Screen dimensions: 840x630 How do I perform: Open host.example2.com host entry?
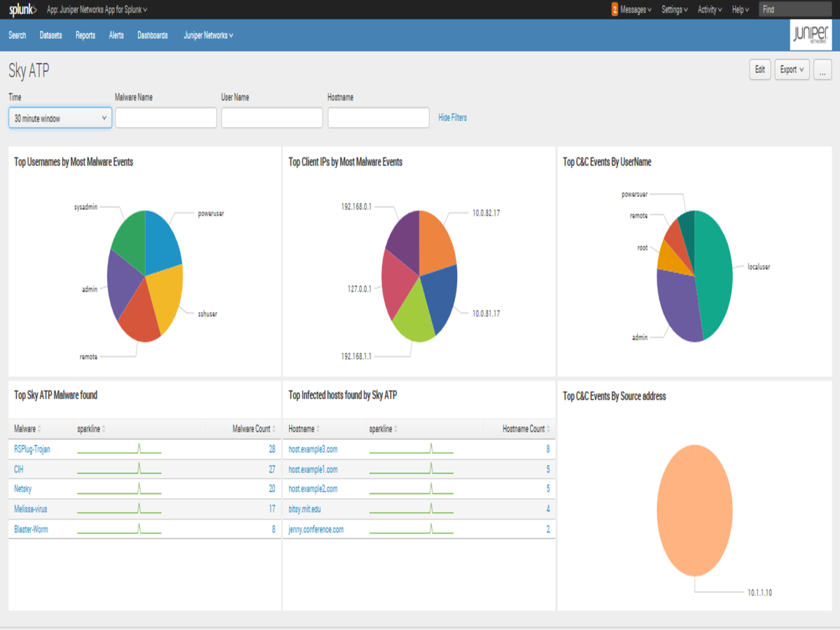[313, 489]
